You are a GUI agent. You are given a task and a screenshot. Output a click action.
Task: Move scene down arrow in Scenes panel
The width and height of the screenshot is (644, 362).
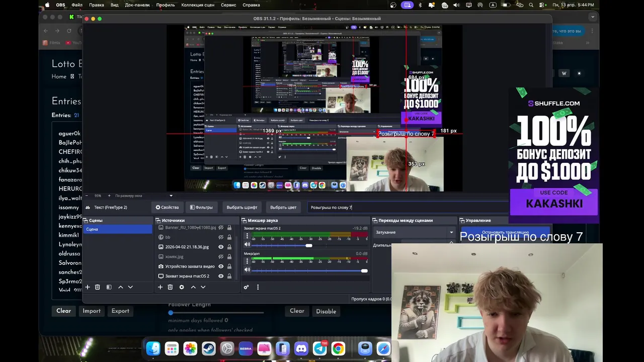click(x=130, y=287)
